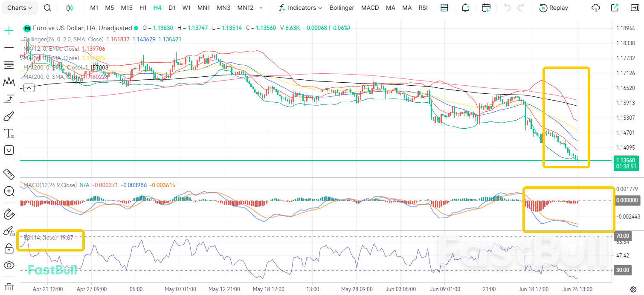The image size is (644, 295).
Task: Open chart in pop-out share icon
Action: point(615,8)
